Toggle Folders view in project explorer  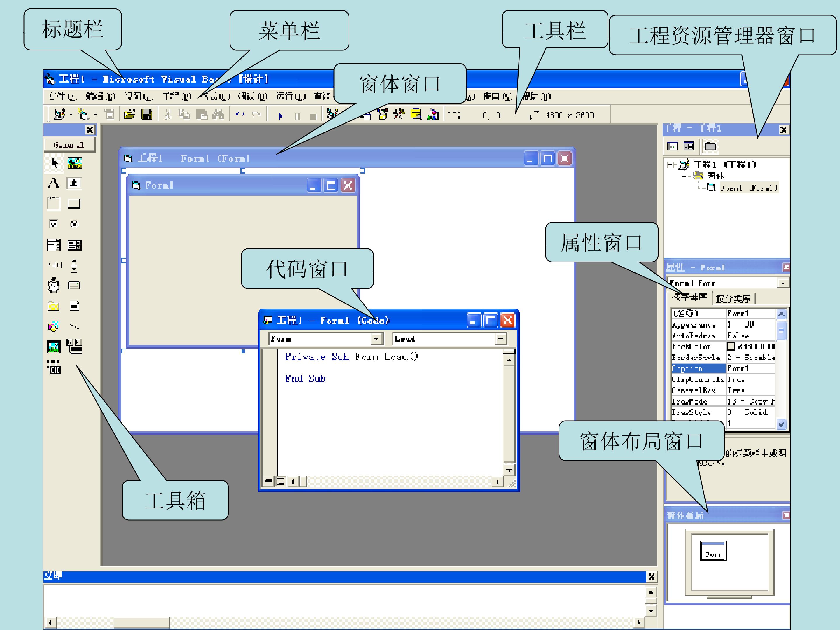coord(710,146)
